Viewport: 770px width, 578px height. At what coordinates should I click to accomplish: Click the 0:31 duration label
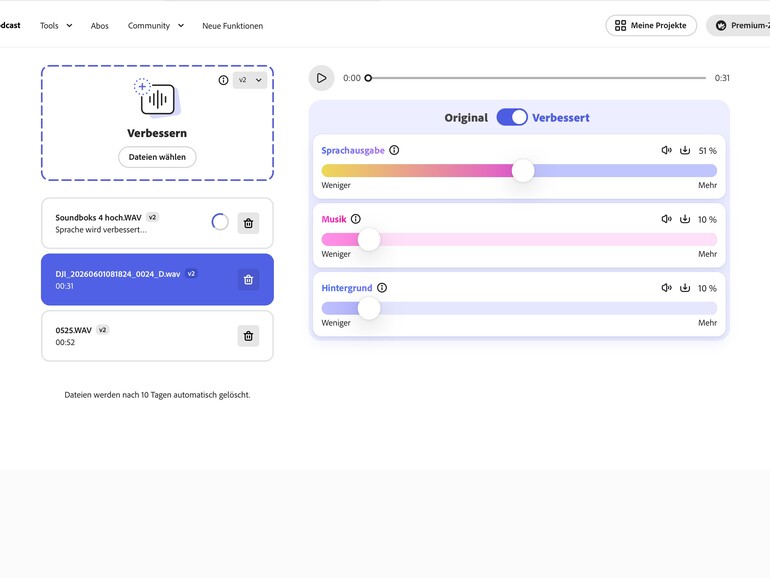[722, 78]
